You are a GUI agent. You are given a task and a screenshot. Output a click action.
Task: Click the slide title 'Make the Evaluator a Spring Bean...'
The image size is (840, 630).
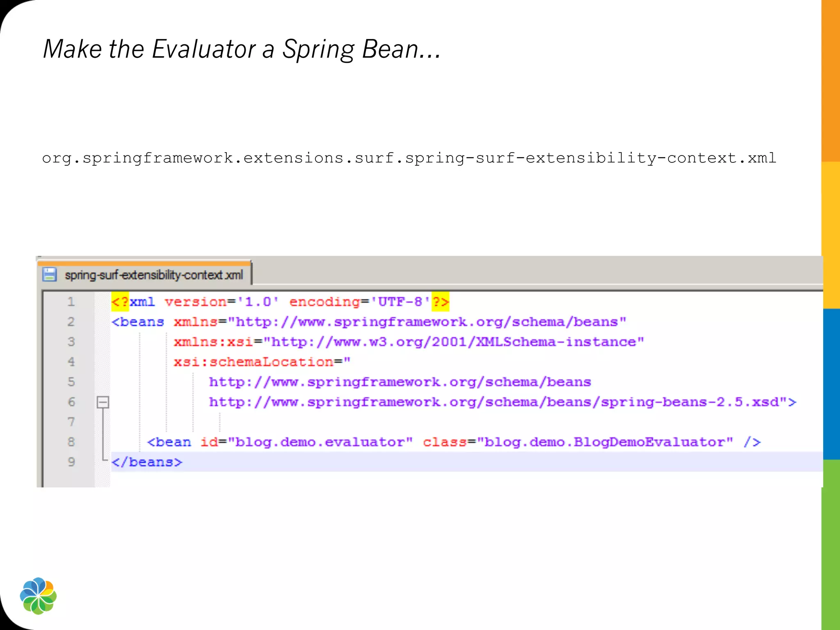242,50
